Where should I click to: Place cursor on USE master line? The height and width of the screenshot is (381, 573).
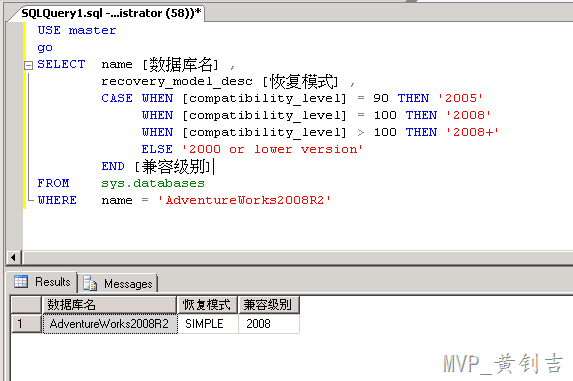(x=77, y=30)
